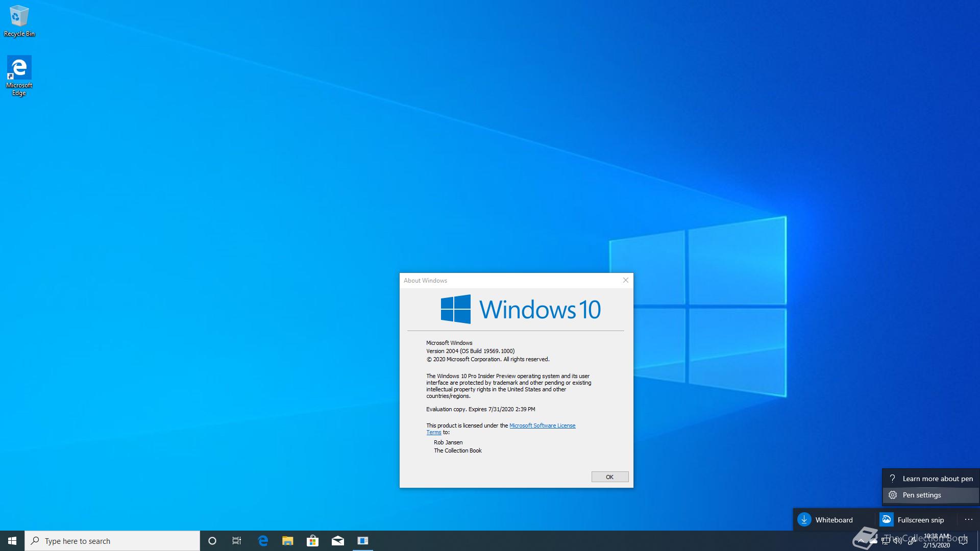This screenshot has width=980, height=551.
Task: Open Pen settings from the menu
Action: (x=930, y=495)
